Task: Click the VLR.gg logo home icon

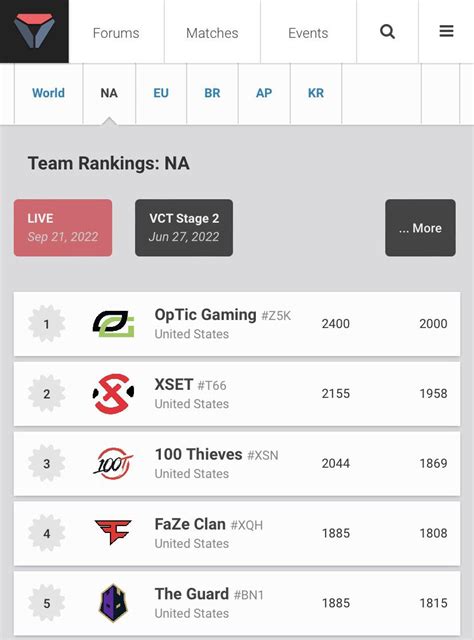Action: coord(34,31)
